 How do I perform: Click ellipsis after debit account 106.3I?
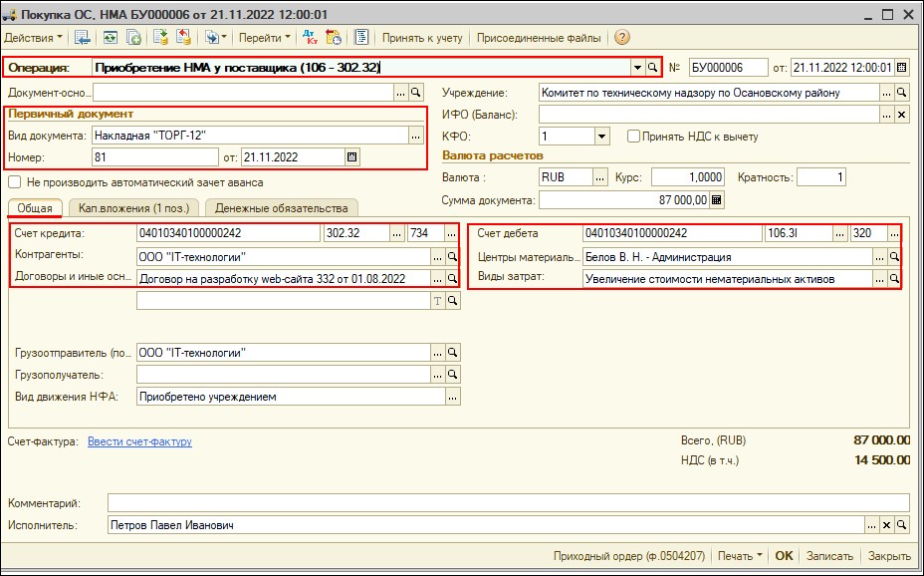[840, 233]
